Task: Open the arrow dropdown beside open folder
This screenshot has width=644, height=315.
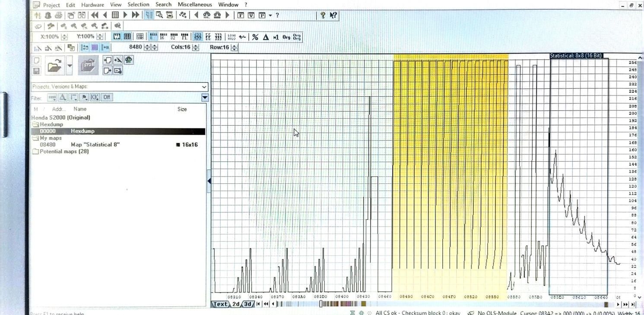Action: click(70, 66)
